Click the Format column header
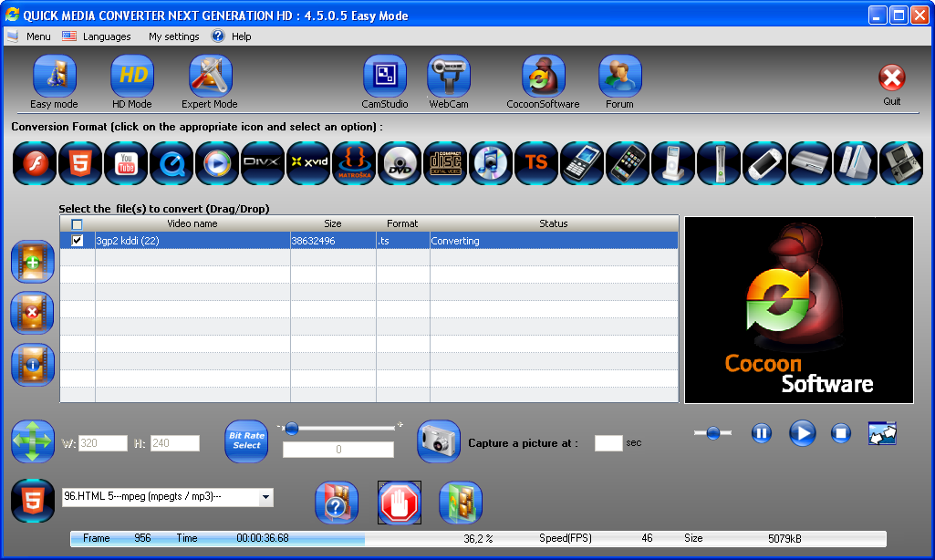935x560 pixels. point(402,223)
